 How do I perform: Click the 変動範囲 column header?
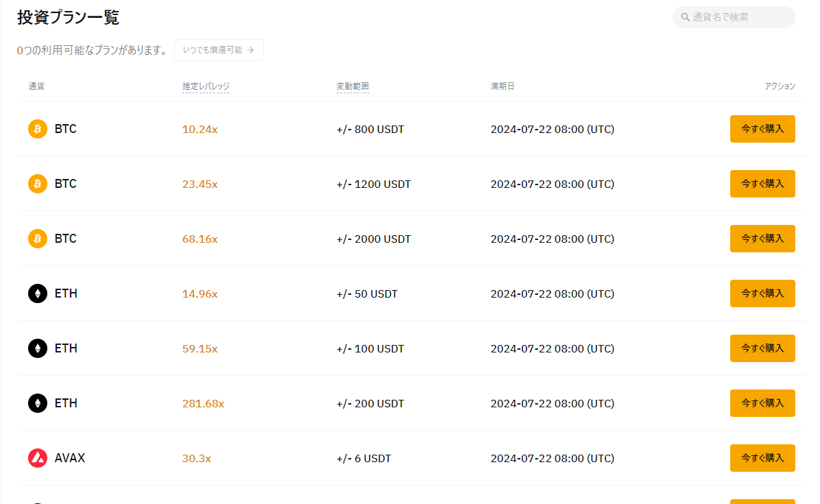[x=352, y=86]
